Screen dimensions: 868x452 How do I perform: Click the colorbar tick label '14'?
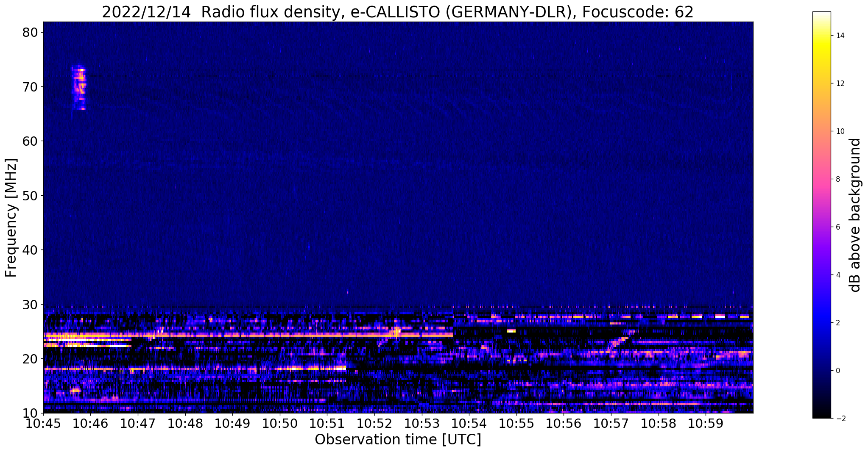pyautogui.click(x=839, y=36)
